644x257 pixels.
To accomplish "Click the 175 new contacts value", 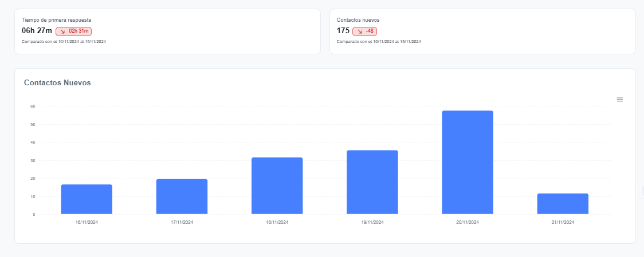I will pos(343,31).
